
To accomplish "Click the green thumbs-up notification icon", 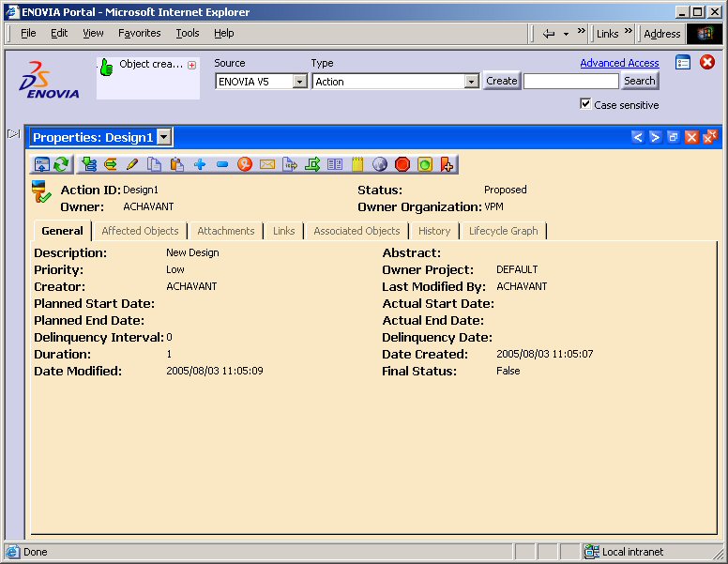I will pos(107,68).
